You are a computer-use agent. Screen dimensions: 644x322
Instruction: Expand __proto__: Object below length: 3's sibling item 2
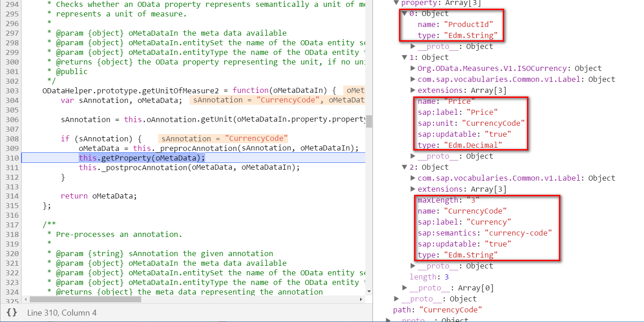(x=413, y=266)
